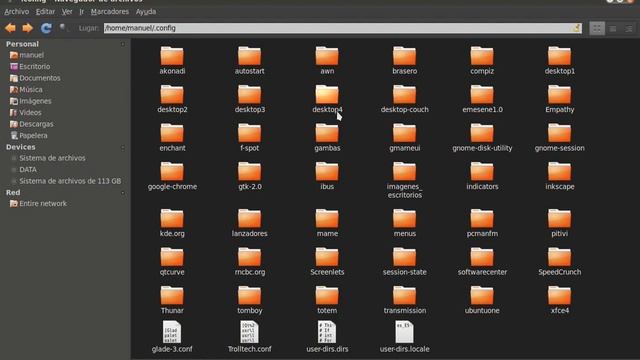Open the Archivo menu
Viewport: 640px width, 360px height.
[x=17, y=11]
